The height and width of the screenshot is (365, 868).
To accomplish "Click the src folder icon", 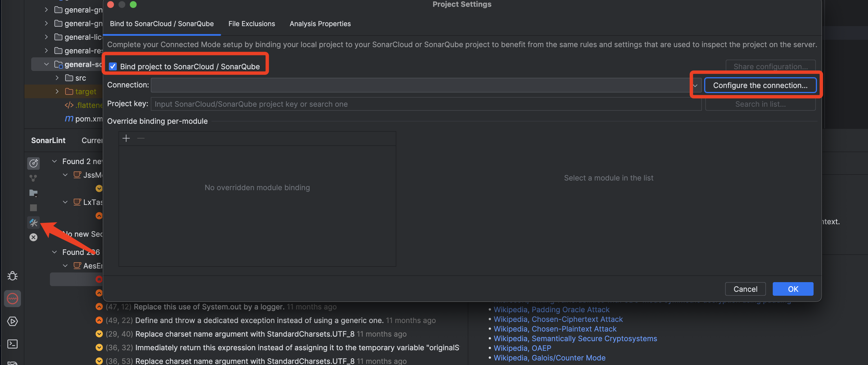I will tap(69, 78).
